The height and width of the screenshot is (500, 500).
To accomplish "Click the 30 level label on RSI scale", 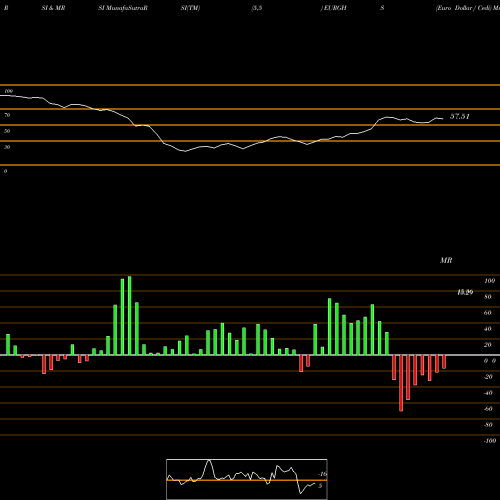I will pos(7,147).
